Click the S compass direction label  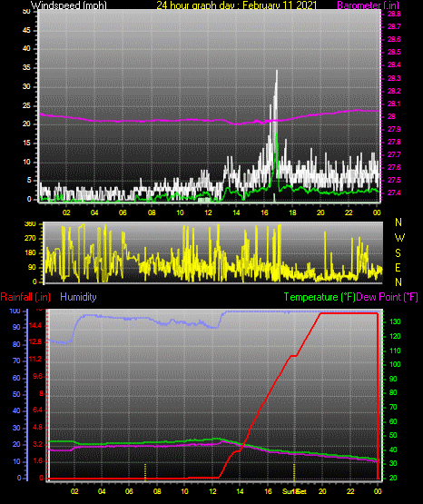point(398,253)
